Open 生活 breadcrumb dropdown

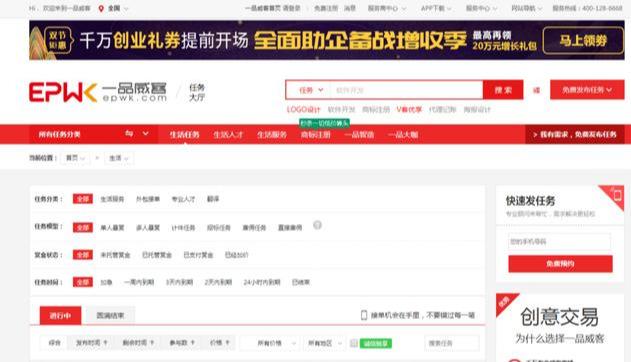point(119,158)
